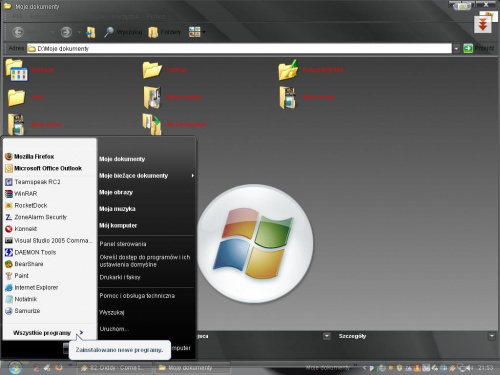The height and width of the screenshot is (375, 500).
Task: Toggle the Foldery pane button
Action: (x=165, y=32)
